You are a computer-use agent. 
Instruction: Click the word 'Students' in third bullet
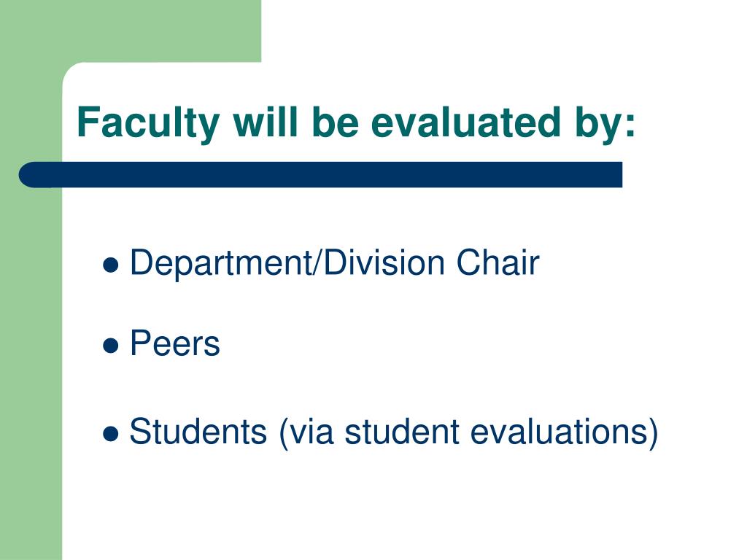click(198, 432)
